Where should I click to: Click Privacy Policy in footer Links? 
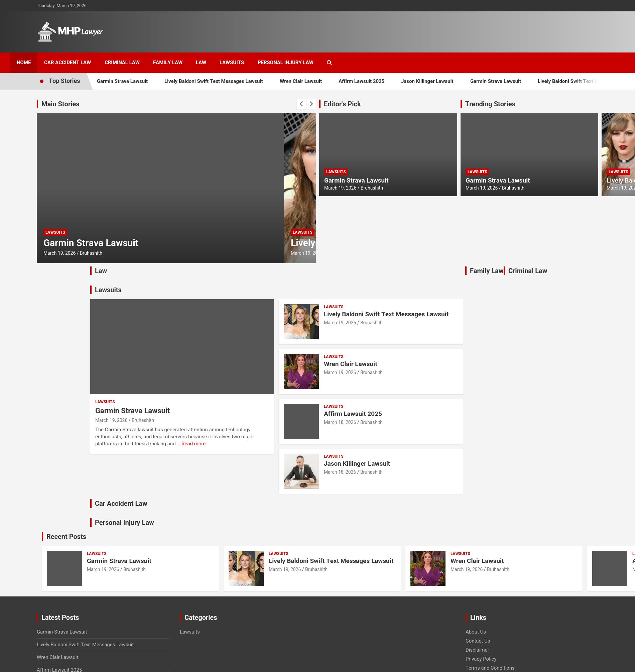click(480, 659)
